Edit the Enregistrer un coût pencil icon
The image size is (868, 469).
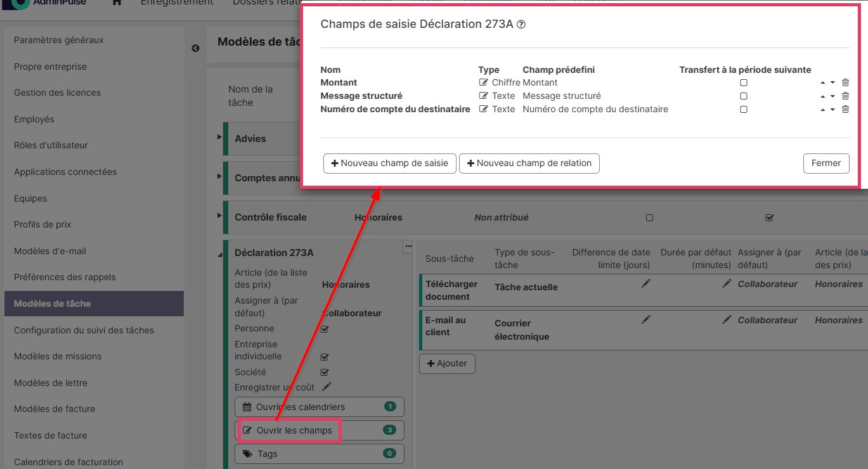tap(327, 387)
